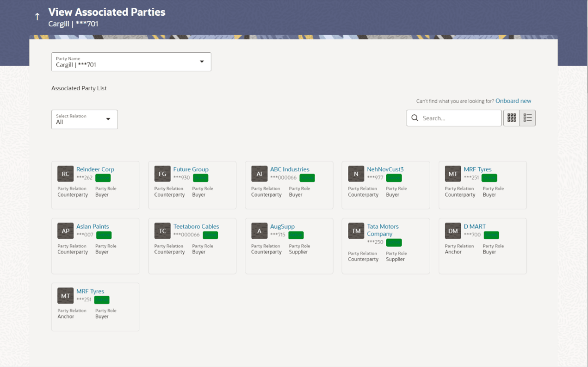Screen dimensions: 588x367
Task: Open Future Group party link
Action: click(191, 169)
